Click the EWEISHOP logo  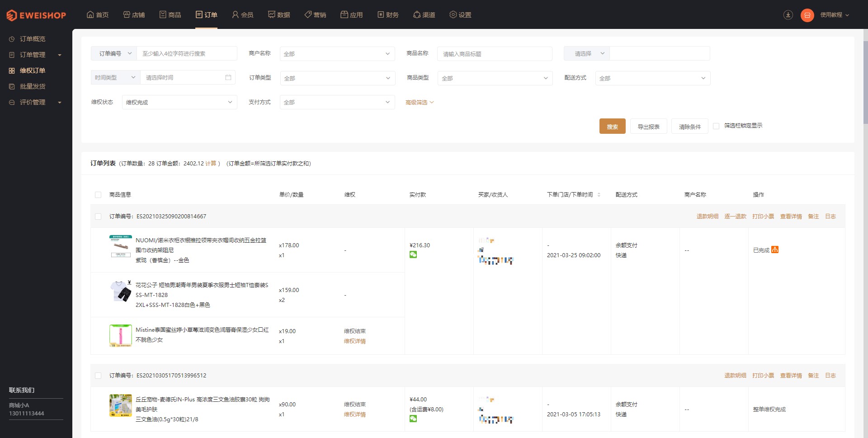click(36, 15)
